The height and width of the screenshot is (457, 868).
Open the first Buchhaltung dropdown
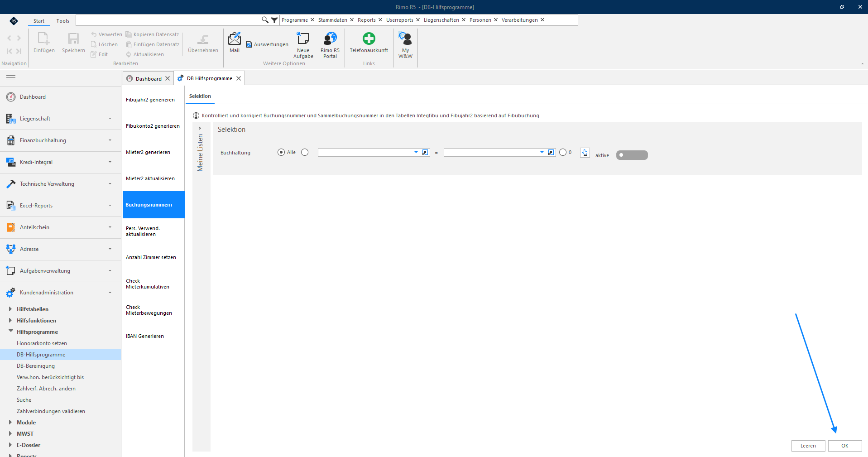[416, 152]
